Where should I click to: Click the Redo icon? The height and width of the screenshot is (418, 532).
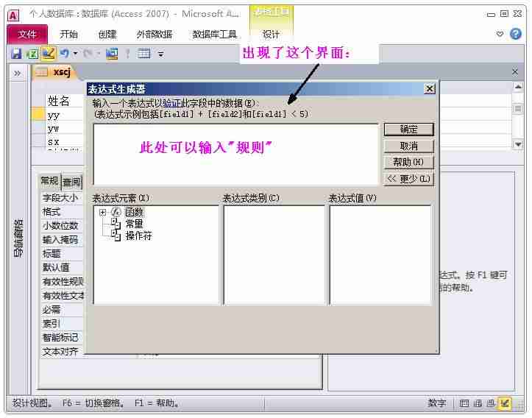88,53
